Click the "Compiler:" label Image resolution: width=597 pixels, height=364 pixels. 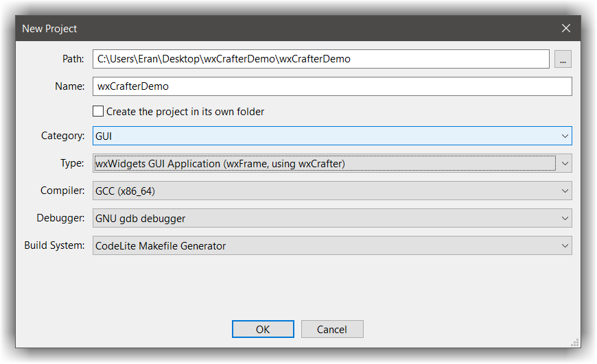(62, 191)
